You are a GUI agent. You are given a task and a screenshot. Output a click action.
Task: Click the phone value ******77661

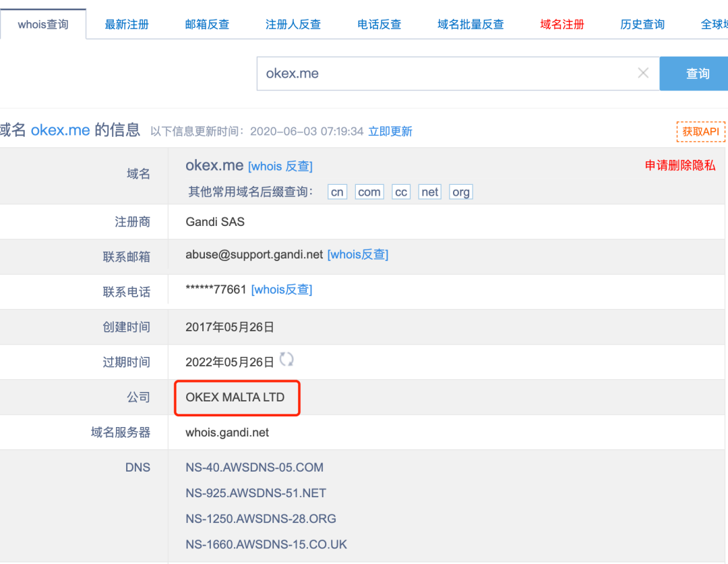coord(216,289)
